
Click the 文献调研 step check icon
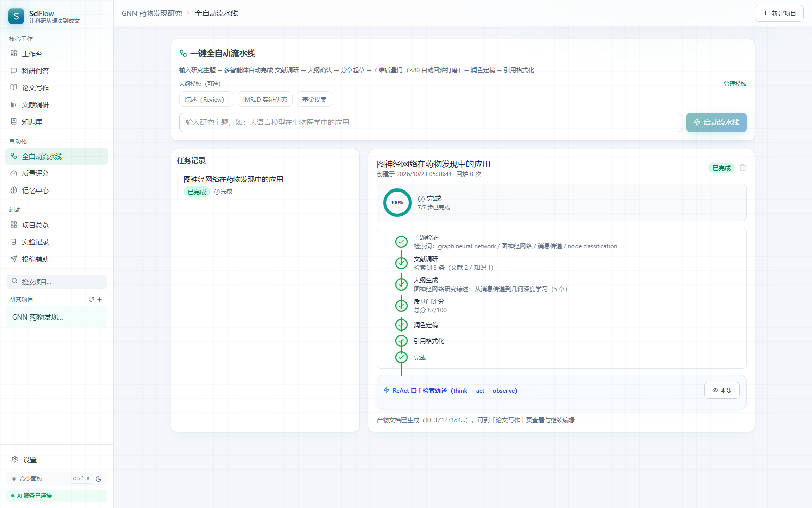(x=401, y=263)
